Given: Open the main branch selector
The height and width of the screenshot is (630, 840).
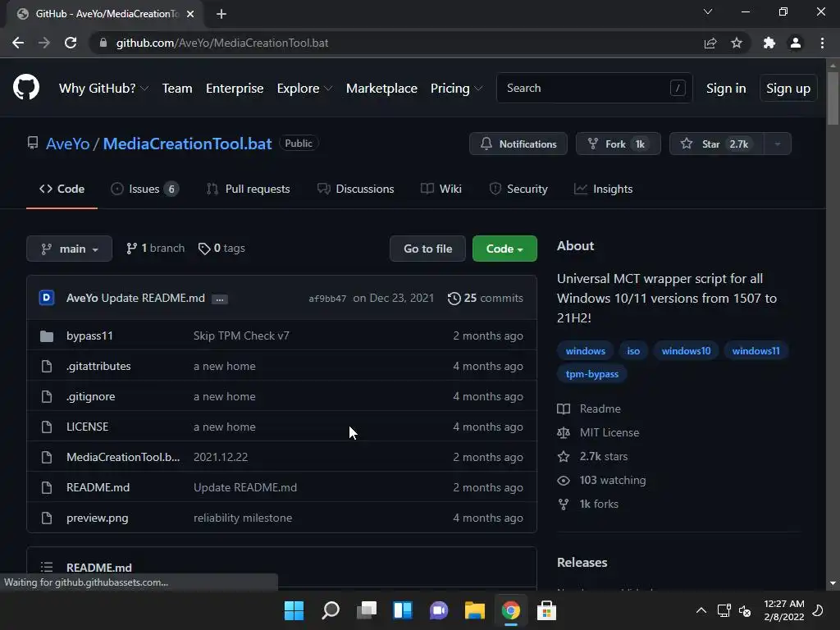Looking at the screenshot, I should (x=69, y=249).
